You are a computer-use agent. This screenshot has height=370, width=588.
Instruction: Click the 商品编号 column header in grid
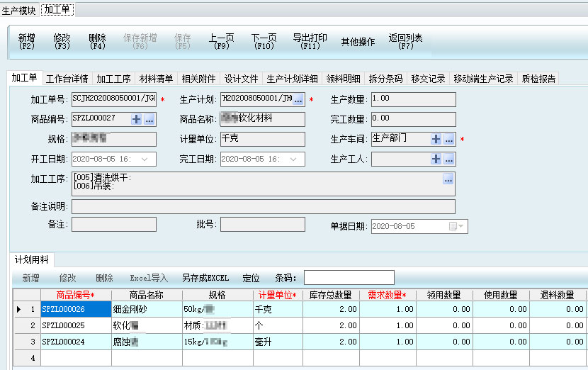click(x=76, y=295)
